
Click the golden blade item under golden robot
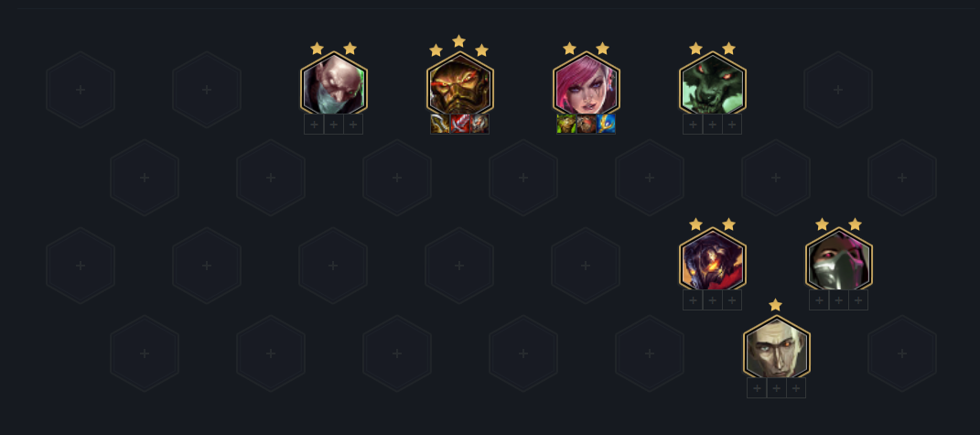pos(440,124)
